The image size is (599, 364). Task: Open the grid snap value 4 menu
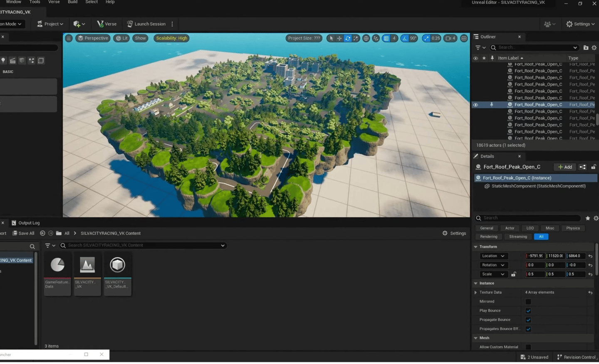pyautogui.click(x=394, y=38)
